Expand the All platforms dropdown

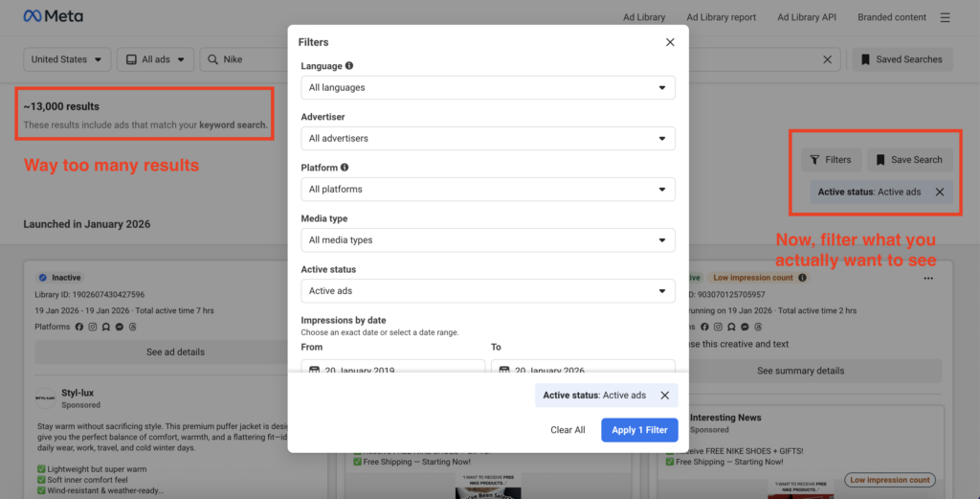(488, 189)
